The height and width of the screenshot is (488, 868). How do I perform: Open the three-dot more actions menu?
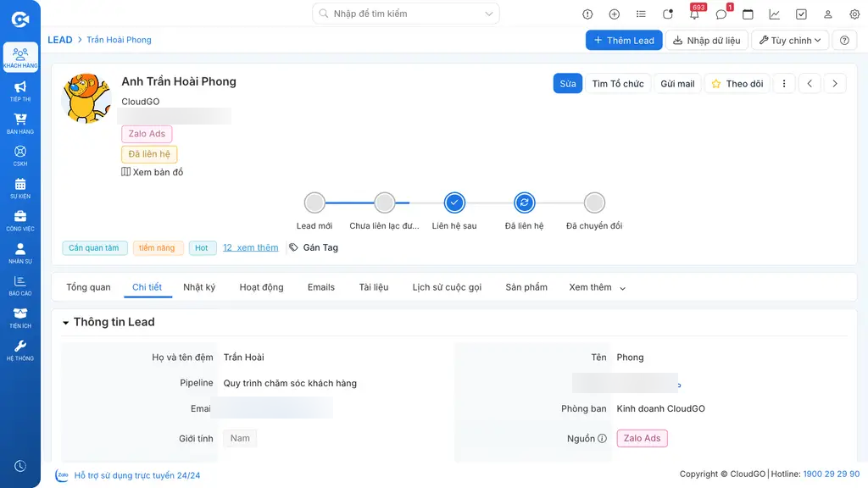coord(784,84)
